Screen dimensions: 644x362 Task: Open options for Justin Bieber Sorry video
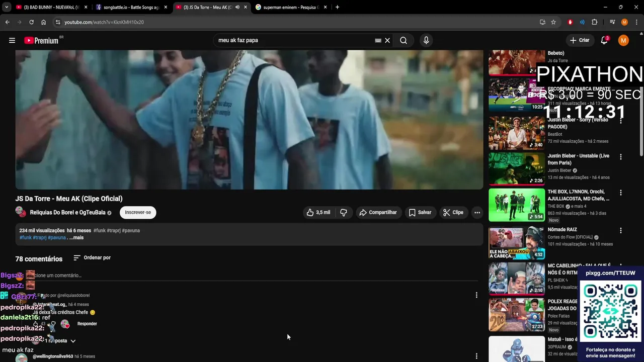[620, 121]
